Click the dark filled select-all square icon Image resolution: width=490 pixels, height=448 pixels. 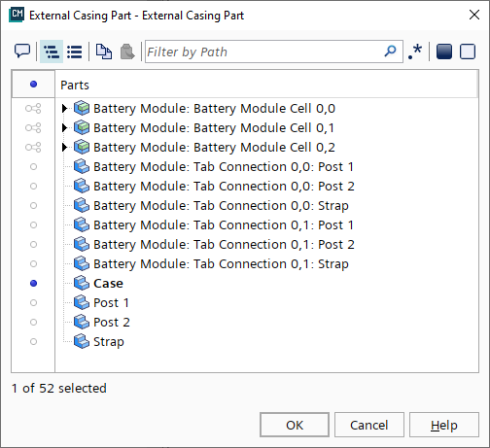click(x=444, y=52)
